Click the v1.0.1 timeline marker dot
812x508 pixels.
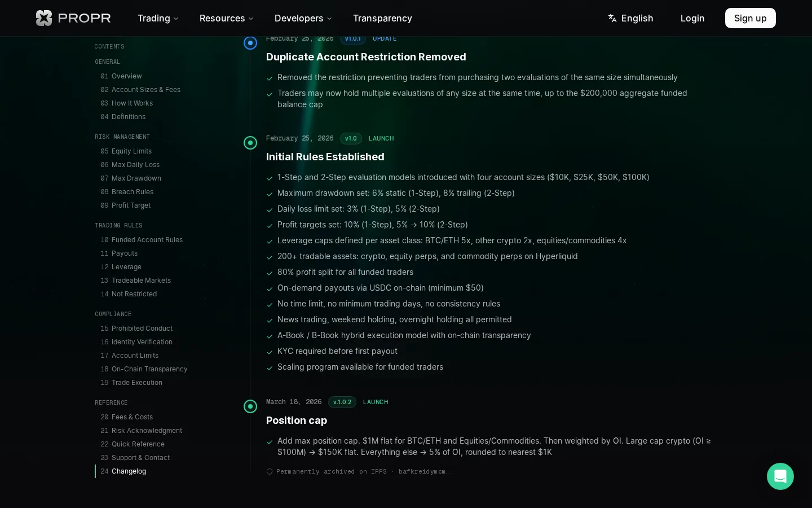pos(250,43)
